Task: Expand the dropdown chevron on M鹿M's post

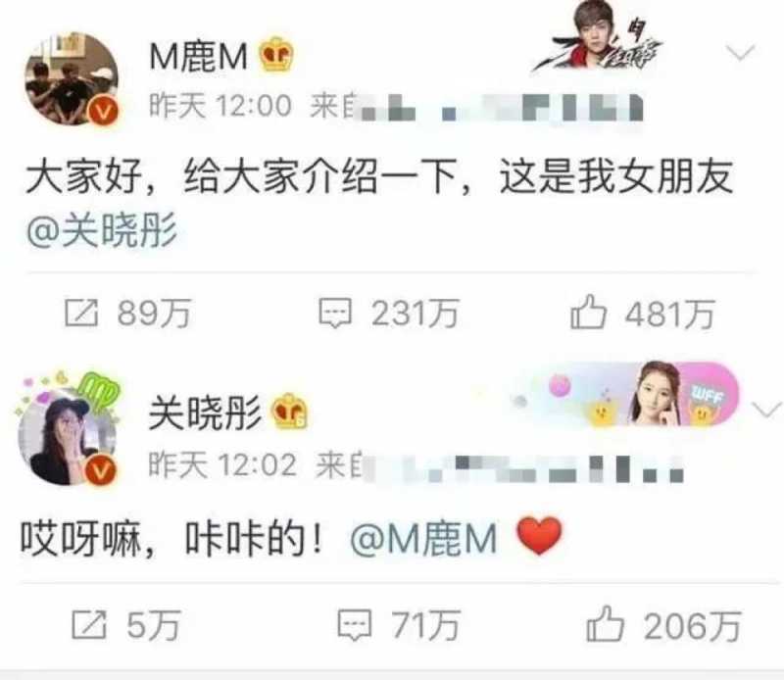Action: pyautogui.click(x=741, y=52)
